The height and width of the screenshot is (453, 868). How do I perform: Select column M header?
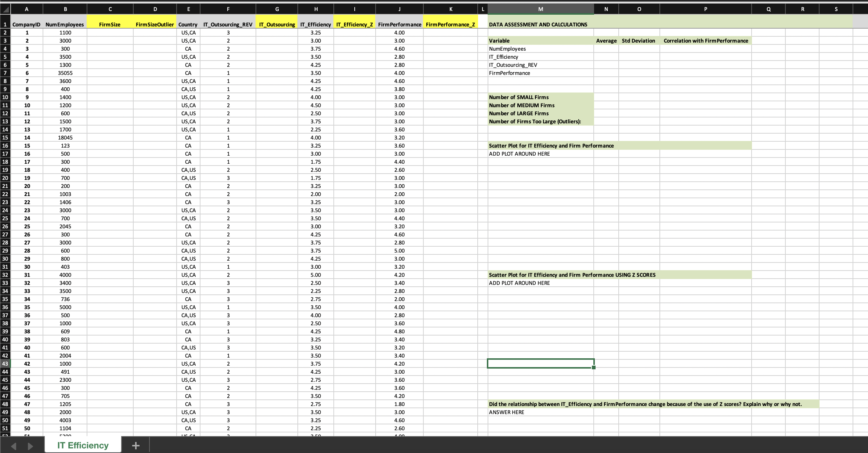tap(540, 9)
